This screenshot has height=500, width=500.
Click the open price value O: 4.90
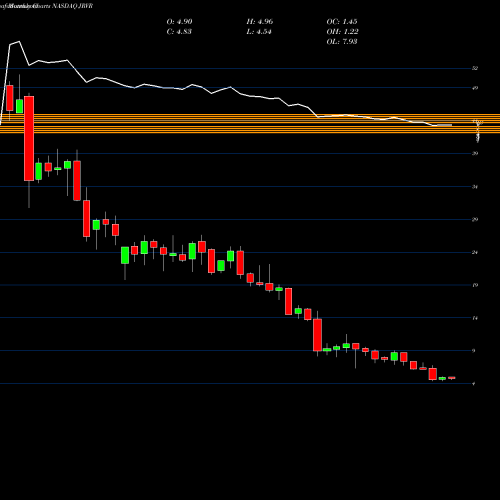pos(179,22)
